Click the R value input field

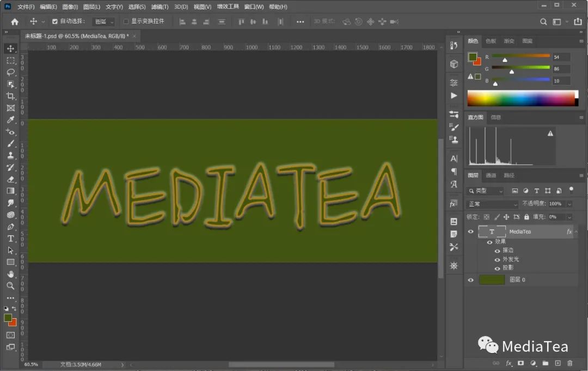point(561,57)
